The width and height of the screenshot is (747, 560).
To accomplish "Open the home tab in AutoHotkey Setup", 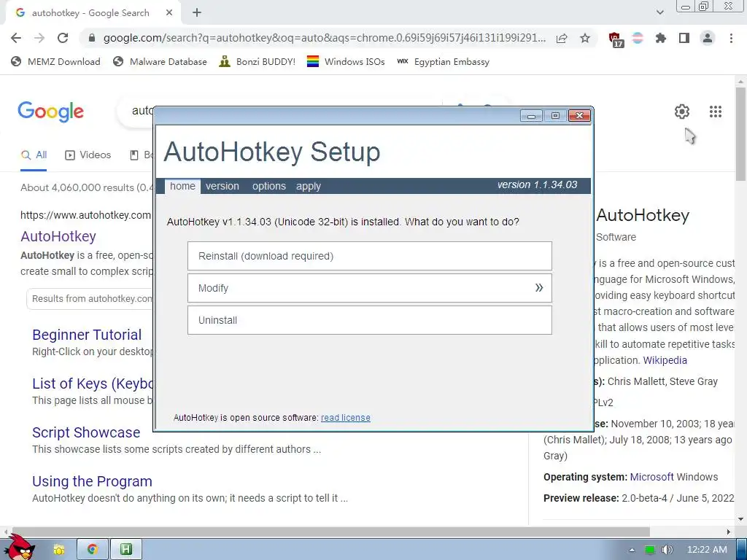I will point(182,186).
